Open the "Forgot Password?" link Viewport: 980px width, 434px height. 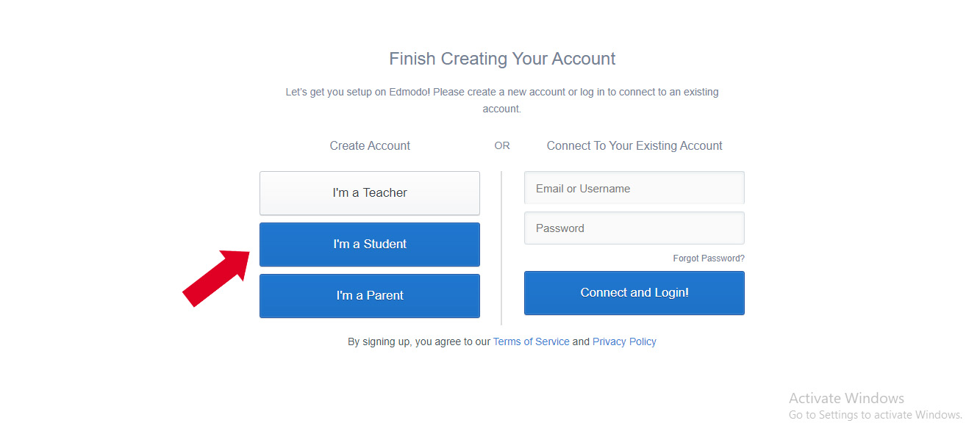(708, 258)
